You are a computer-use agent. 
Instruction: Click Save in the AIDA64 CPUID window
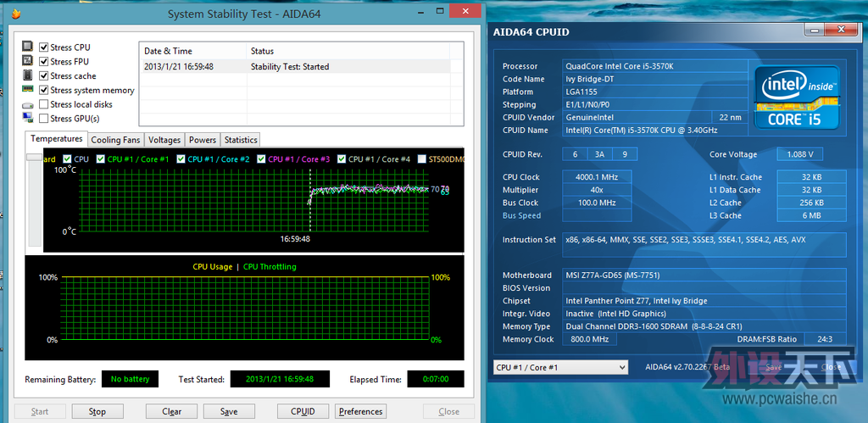773,367
